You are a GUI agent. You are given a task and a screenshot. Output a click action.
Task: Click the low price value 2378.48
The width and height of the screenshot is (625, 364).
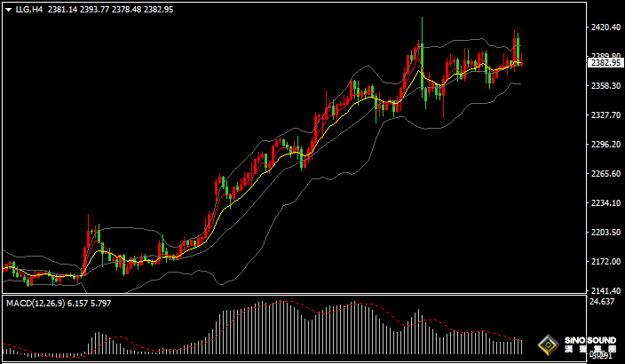(126, 10)
